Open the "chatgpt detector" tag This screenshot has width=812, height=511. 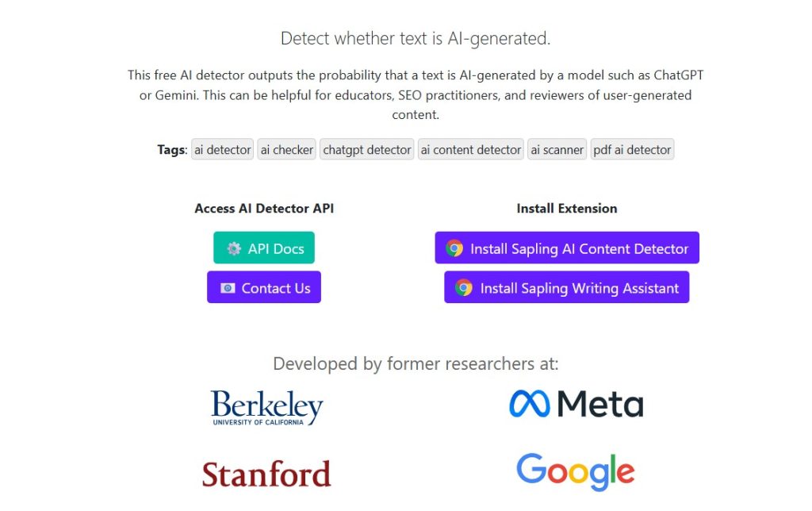[x=367, y=149]
